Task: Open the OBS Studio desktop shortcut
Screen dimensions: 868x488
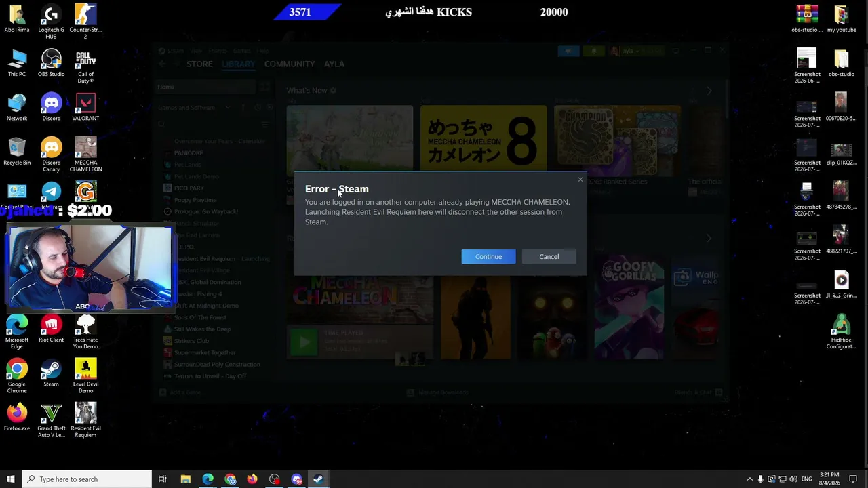Action: (51, 63)
